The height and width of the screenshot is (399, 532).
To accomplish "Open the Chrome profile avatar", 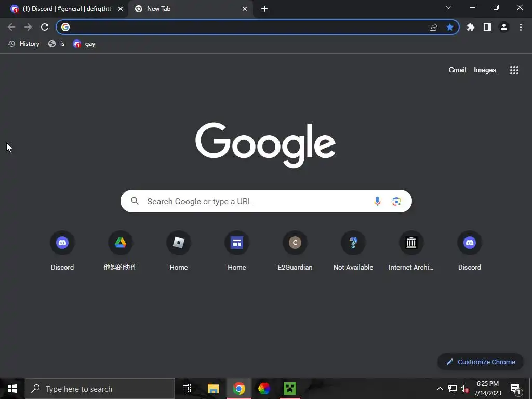I will tap(504, 27).
